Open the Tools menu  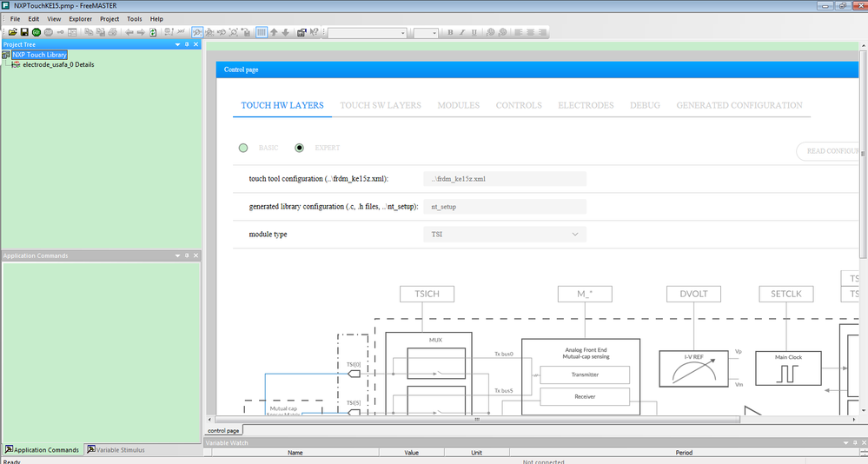tap(135, 19)
